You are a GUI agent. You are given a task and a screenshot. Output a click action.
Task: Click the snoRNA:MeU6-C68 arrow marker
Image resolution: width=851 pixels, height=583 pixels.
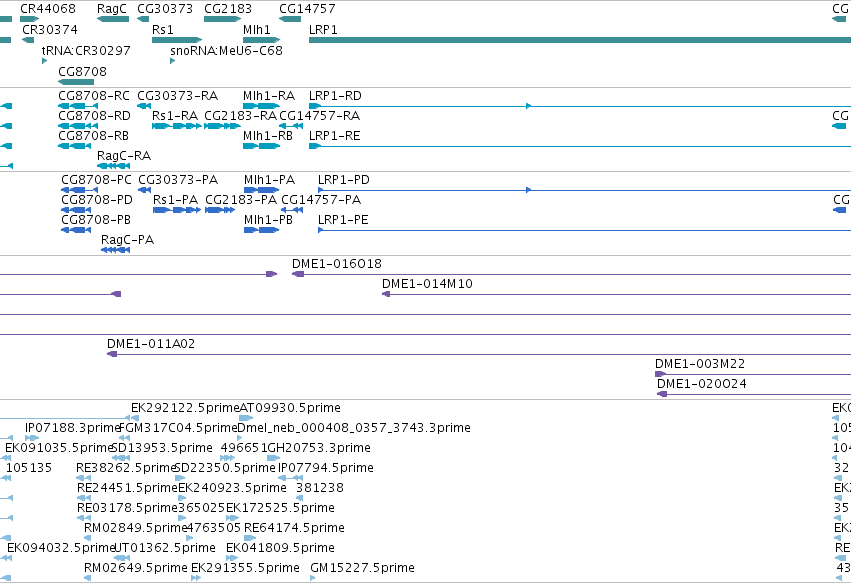point(173,61)
